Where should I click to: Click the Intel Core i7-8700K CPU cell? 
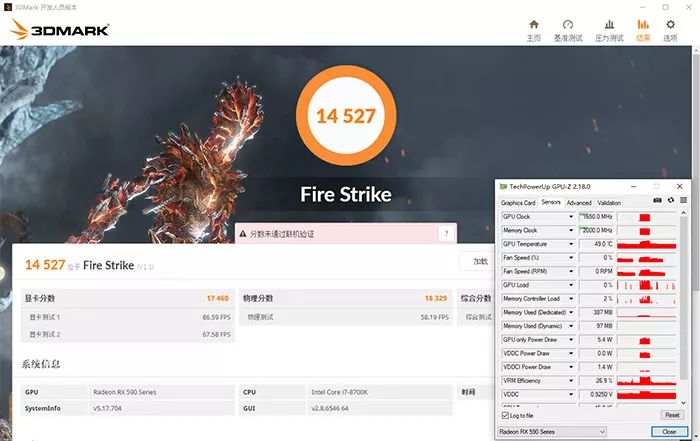point(379,392)
